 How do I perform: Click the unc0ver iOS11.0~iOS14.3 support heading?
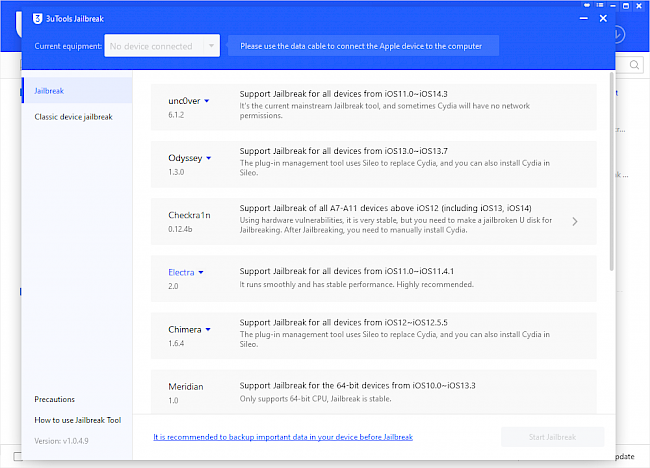pyautogui.click(x=343, y=94)
